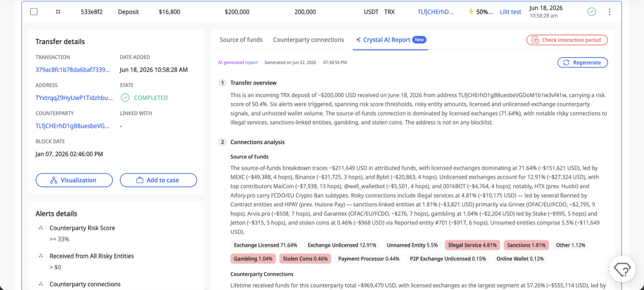The image size is (644, 290).
Task: Open the help widget with question mark
Action: 622,269
